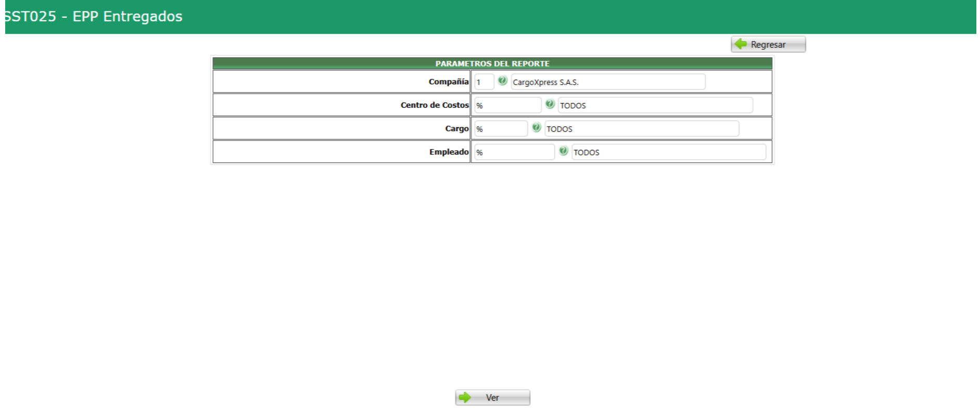This screenshot has width=980, height=411.
Task: Open the Empleado lookup help icon
Action: tap(563, 151)
